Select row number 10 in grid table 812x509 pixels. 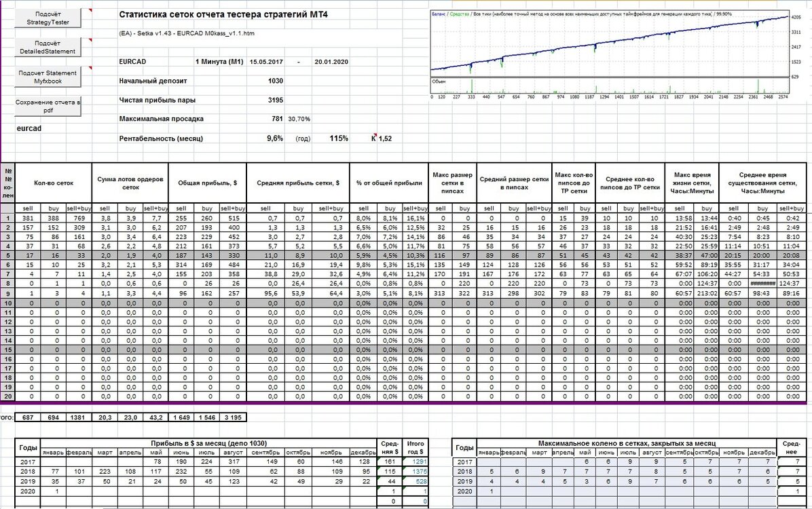(7, 303)
